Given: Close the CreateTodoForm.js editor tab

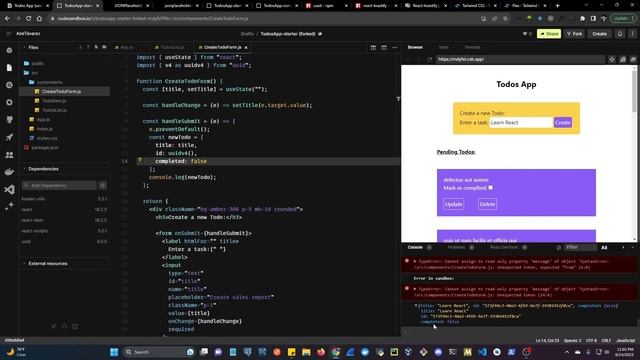Looking at the screenshot, I should point(246,48).
